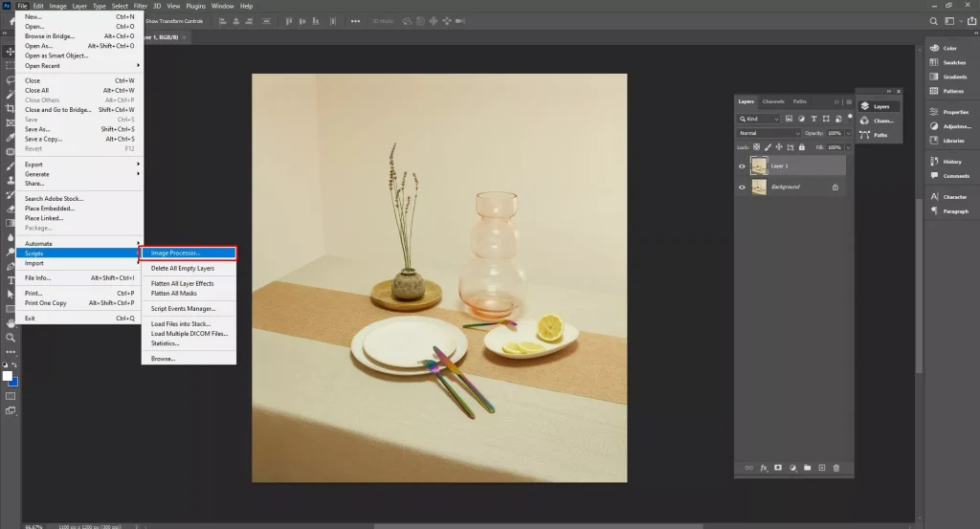This screenshot has width=980, height=529.
Task: Open the Libraries panel icon
Action: pyautogui.click(x=934, y=141)
